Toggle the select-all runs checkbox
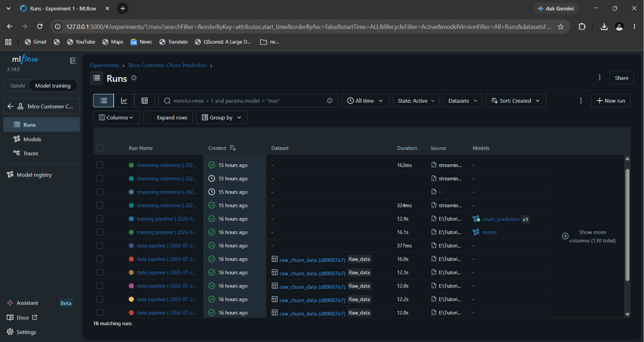This screenshot has width=644, height=342. coord(100,148)
